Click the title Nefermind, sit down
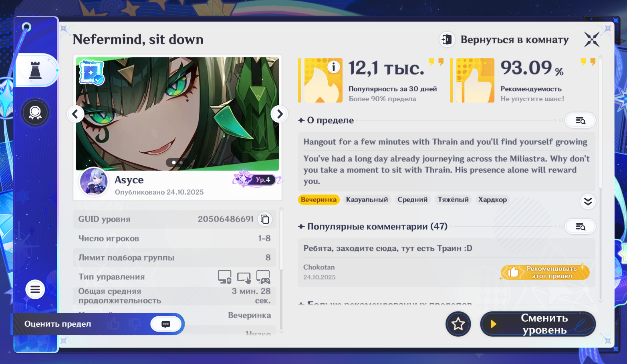 [x=138, y=39]
